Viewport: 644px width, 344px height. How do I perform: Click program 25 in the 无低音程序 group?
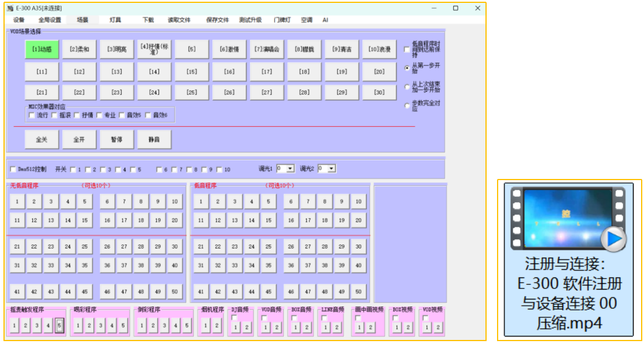(84, 247)
